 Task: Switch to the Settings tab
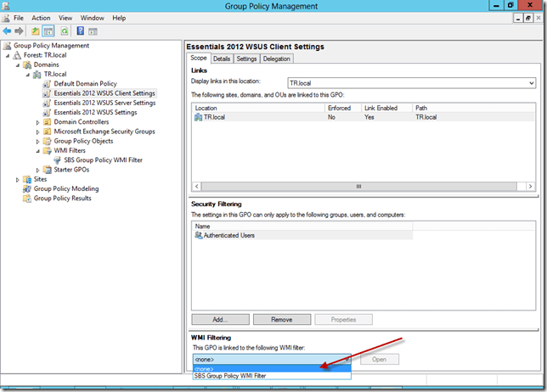click(246, 59)
